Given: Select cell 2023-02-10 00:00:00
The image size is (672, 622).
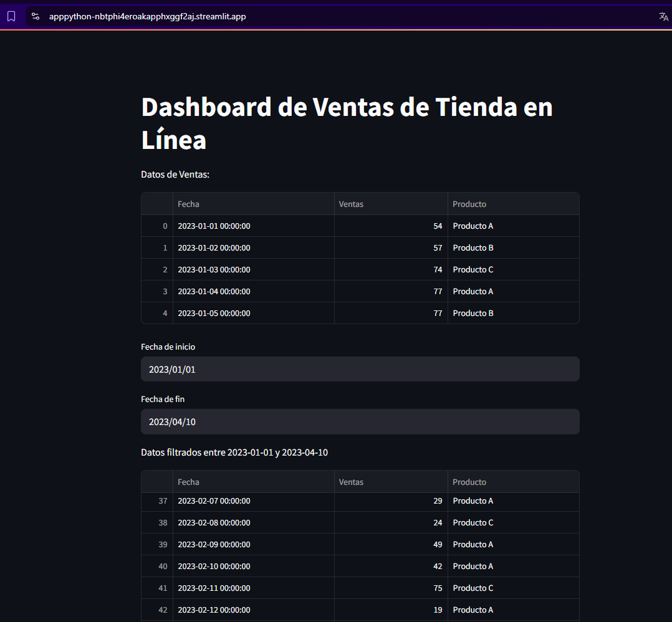Looking at the screenshot, I should pos(253,567).
